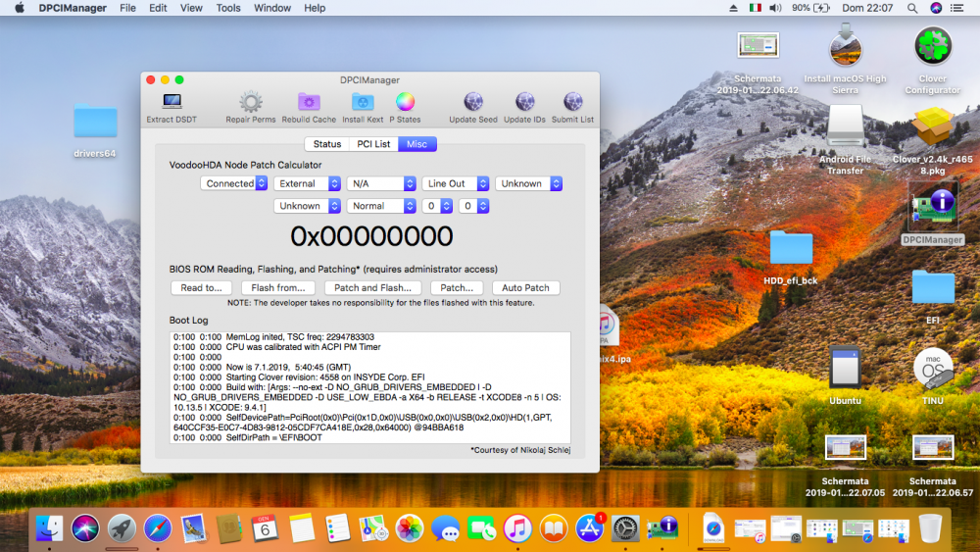Open the External location dropdown
The image size is (980, 552).
307,183
